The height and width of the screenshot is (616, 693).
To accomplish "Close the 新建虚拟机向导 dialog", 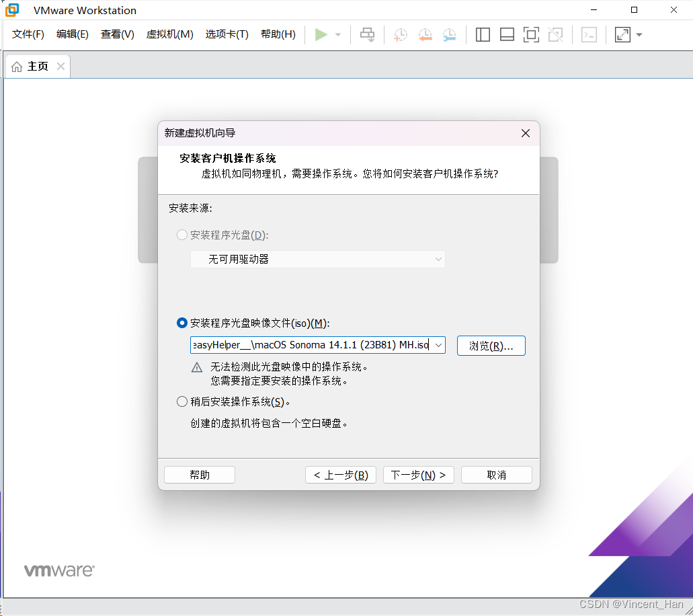I will (x=525, y=133).
